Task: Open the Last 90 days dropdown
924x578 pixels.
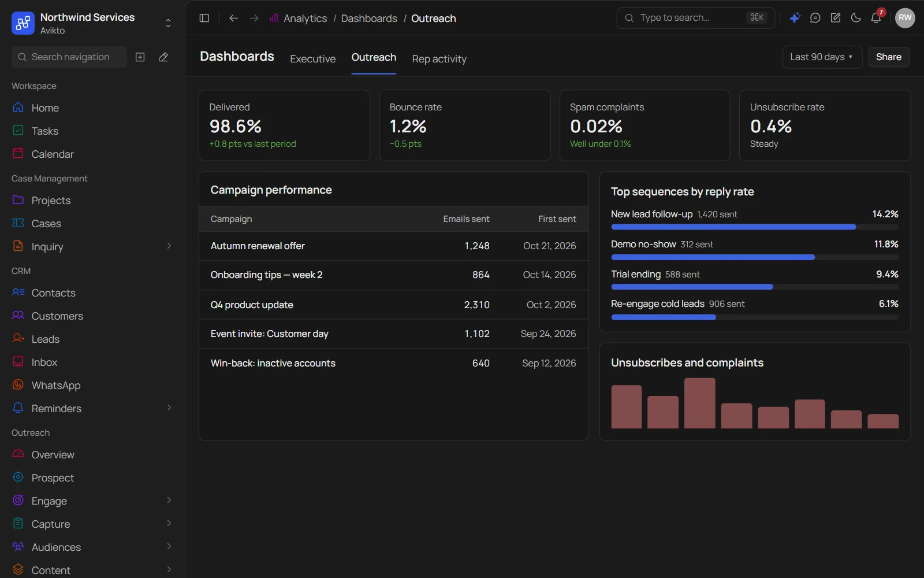Action: pos(822,57)
